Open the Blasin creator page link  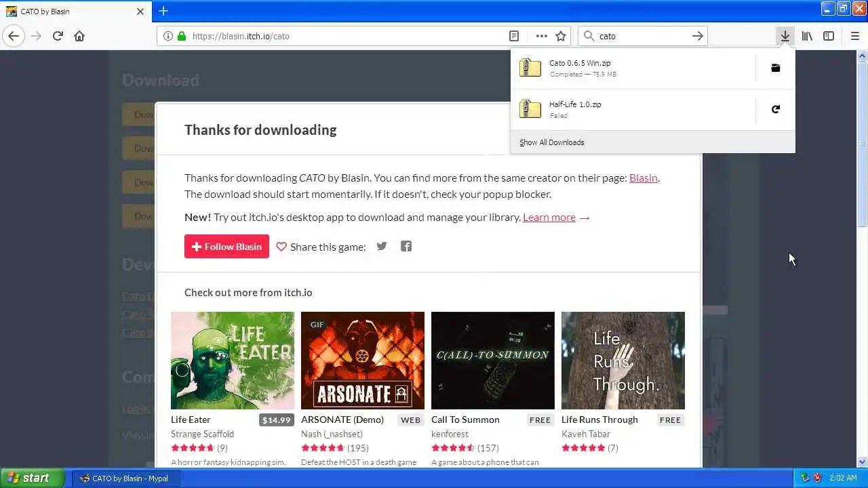(x=644, y=178)
